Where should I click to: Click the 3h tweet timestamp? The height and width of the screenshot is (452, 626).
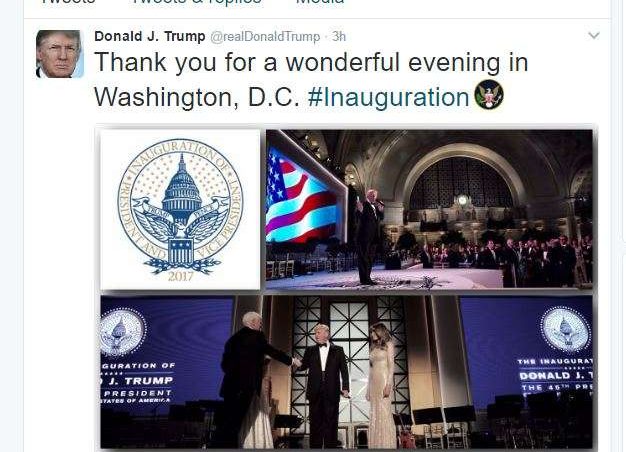tap(339, 37)
